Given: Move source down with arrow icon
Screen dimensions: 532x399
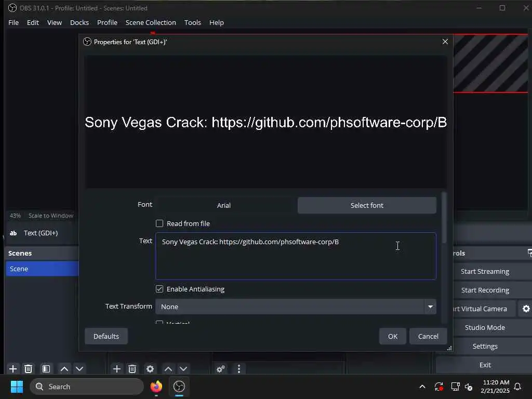Looking at the screenshot, I should tap(183, 369).
